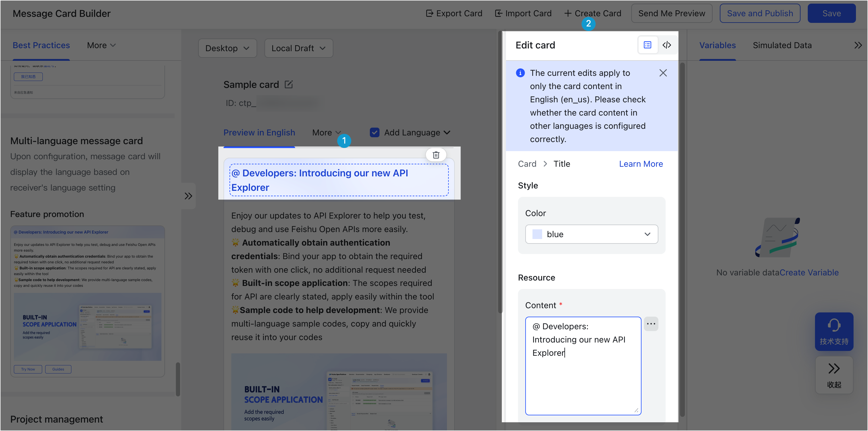Open the Learn More link

click(x=641, y=164)
